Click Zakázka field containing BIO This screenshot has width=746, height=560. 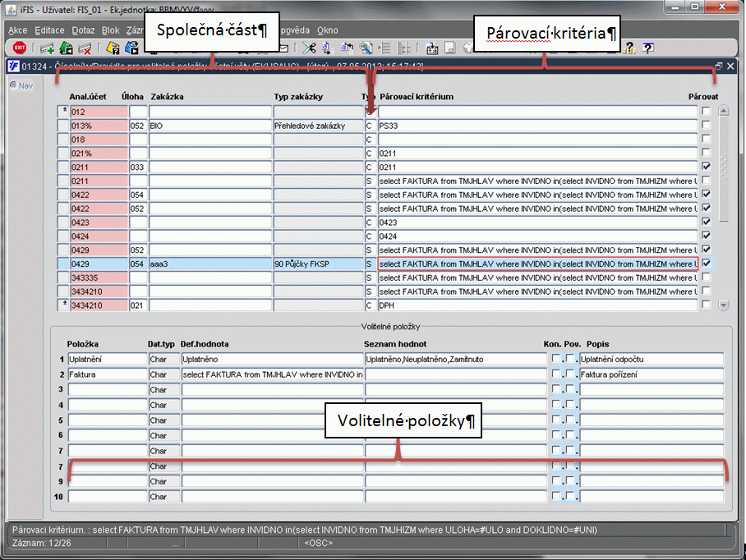(x=210, y=126)
